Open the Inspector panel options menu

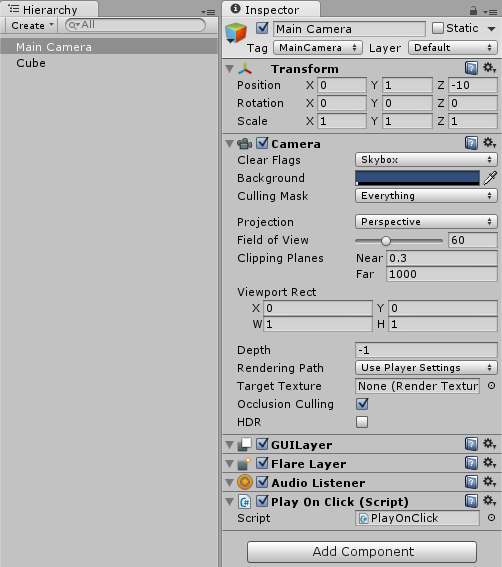click(490, 12)
